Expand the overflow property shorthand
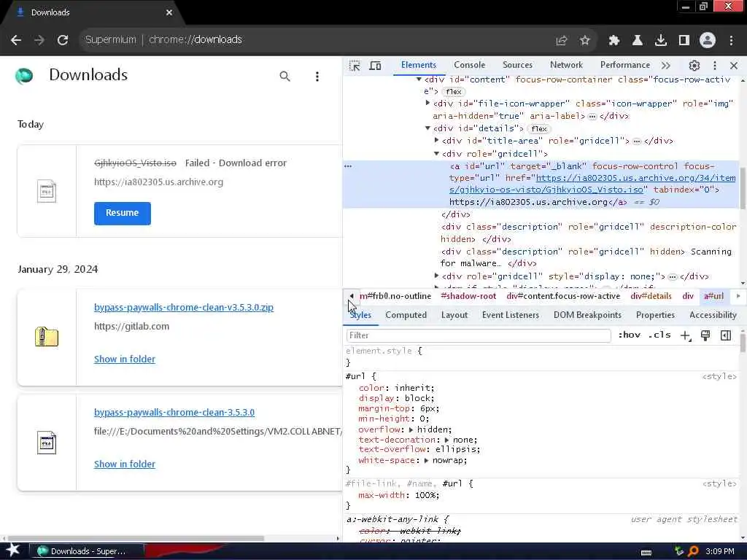The width and height of the screenshot is (747, 560). (x=411, y=429)
